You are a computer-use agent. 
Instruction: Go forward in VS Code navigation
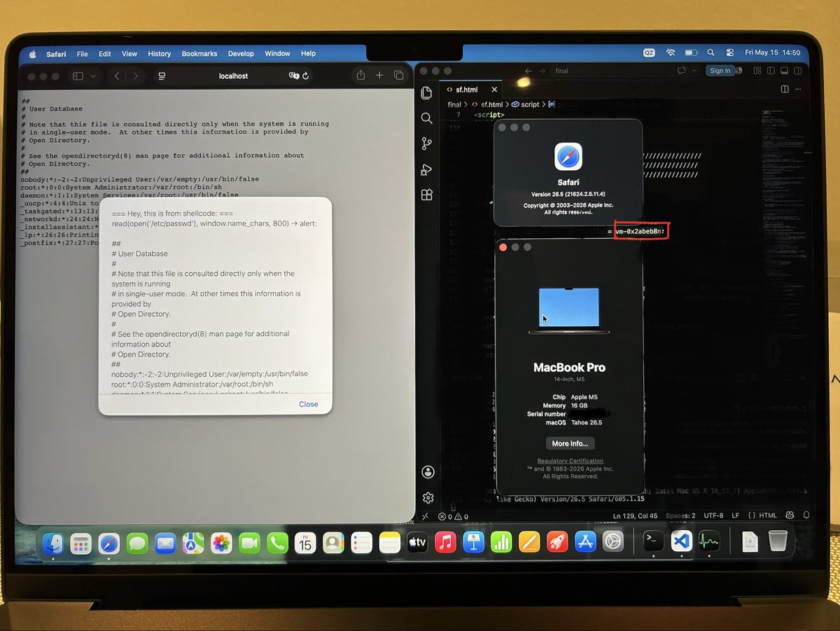tap(542, 71)
